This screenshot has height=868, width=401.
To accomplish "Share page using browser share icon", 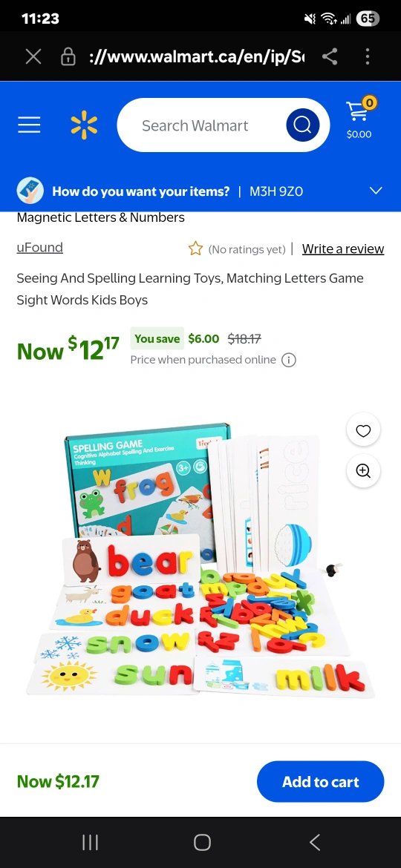I will [330, 56].
